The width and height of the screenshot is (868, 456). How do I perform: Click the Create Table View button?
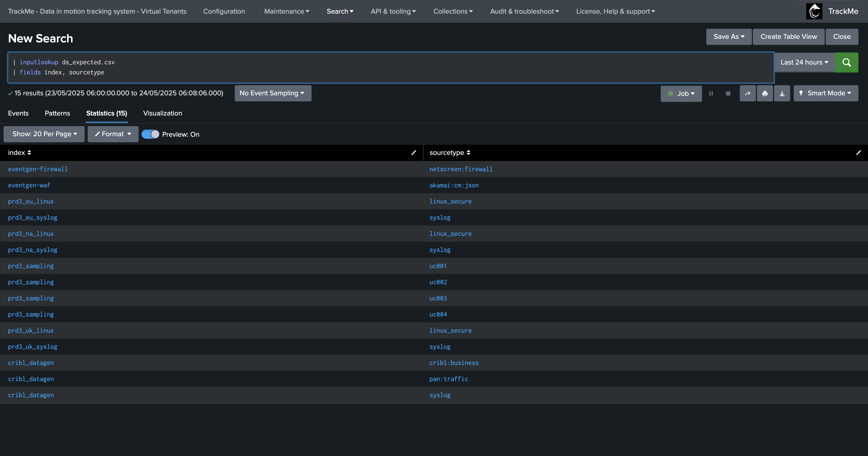[x=788, y=37]
